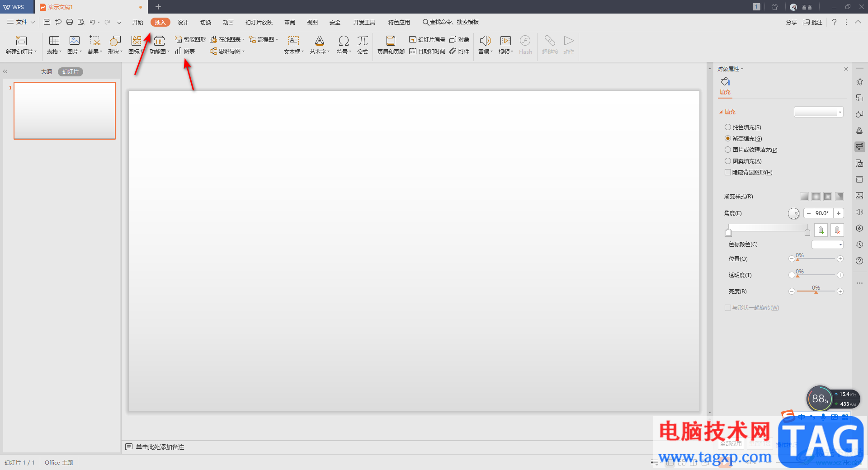Insert an Equation (公式)
Image resolution: width=868 pixels, height=470 pixels.
(363, 45)
